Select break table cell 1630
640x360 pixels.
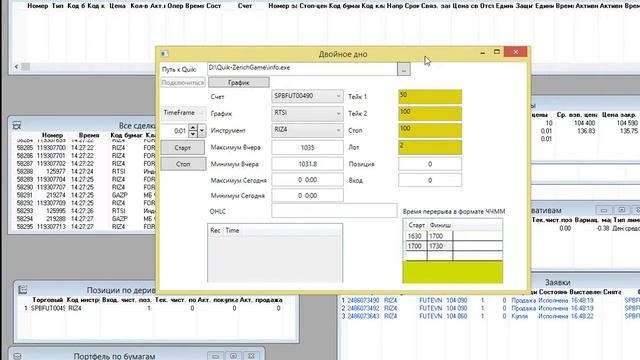pyautogui.click(x=416, y=236)
